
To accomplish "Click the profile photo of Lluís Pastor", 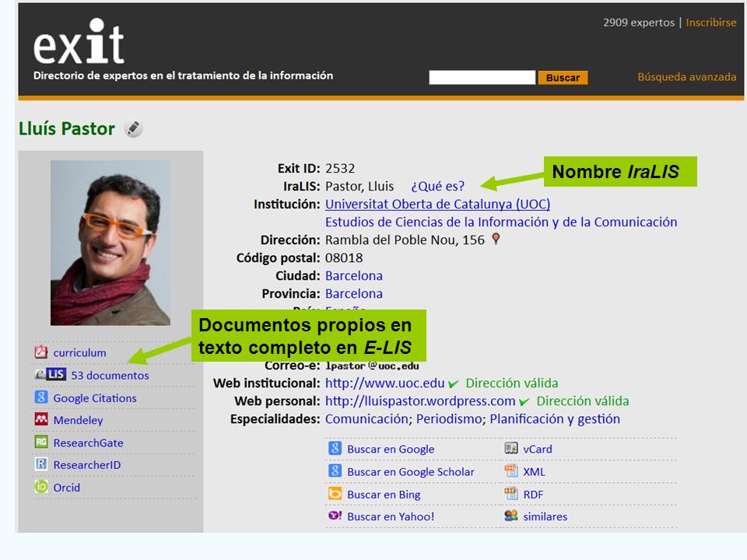I will 110,243.
